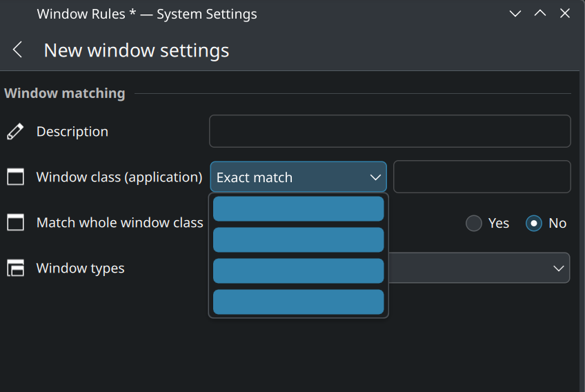Focus the Description text field
This screenshot has width=585, height=392.
point(390,131)
